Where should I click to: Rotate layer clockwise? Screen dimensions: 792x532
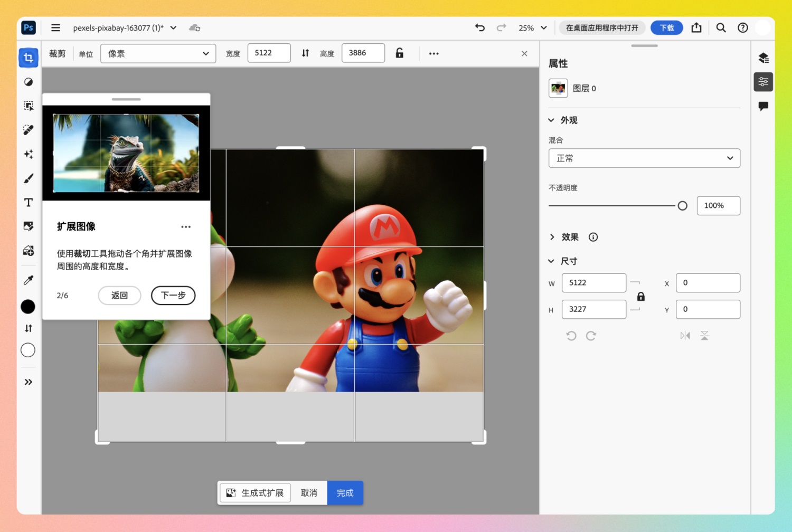click(591, 336)
